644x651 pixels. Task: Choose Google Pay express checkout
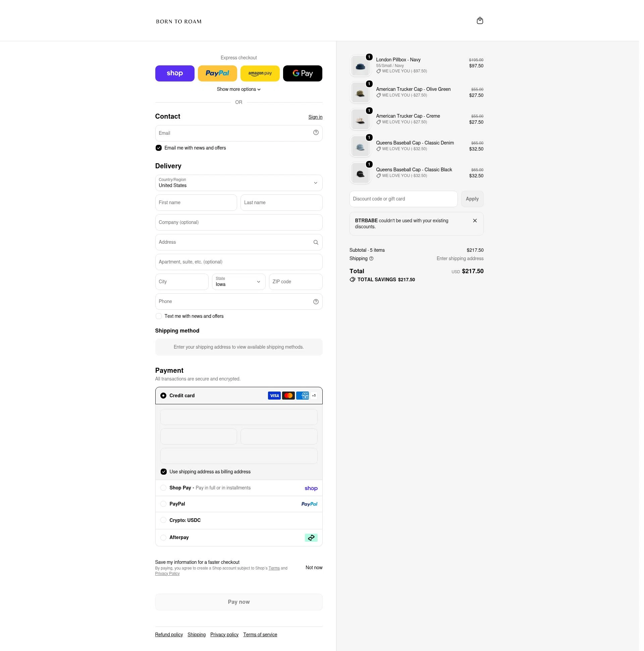click(x=303, y=73)
